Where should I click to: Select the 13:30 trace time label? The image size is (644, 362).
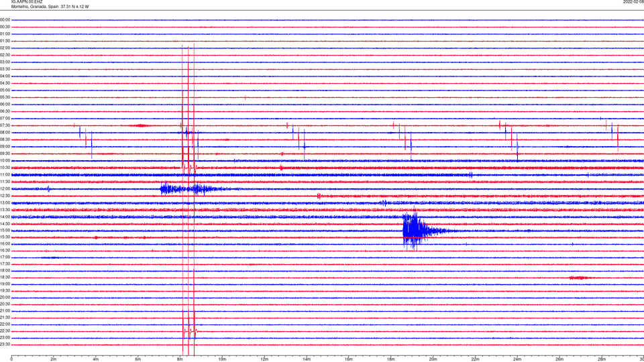[5, 210]
